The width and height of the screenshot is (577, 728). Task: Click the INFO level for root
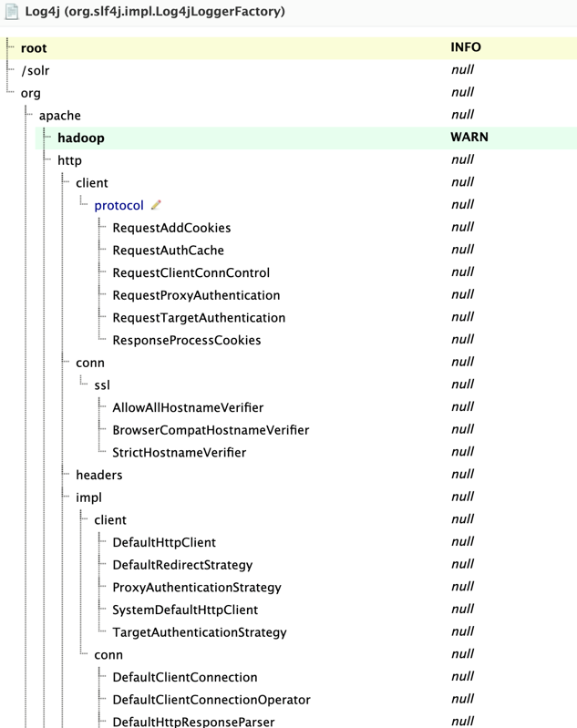click(466, 46)
